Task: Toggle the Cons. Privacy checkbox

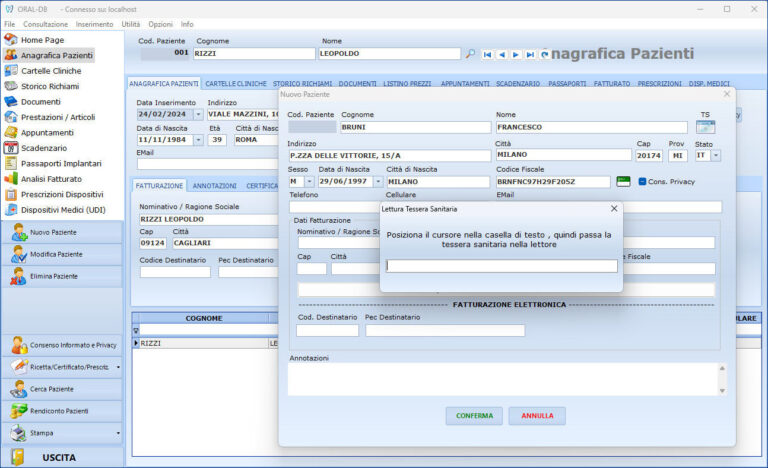Action: pyautogui.click(x=642, y=181)
